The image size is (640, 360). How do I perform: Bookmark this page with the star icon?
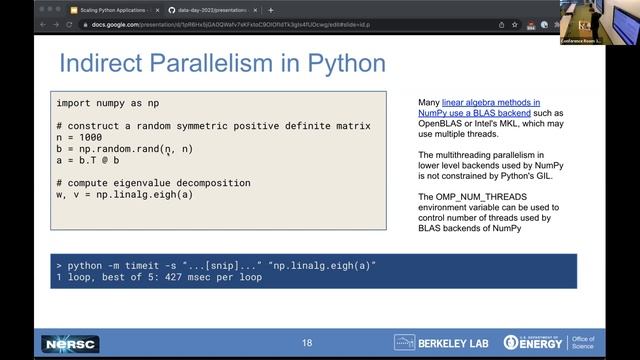click(x=515, y=25)
